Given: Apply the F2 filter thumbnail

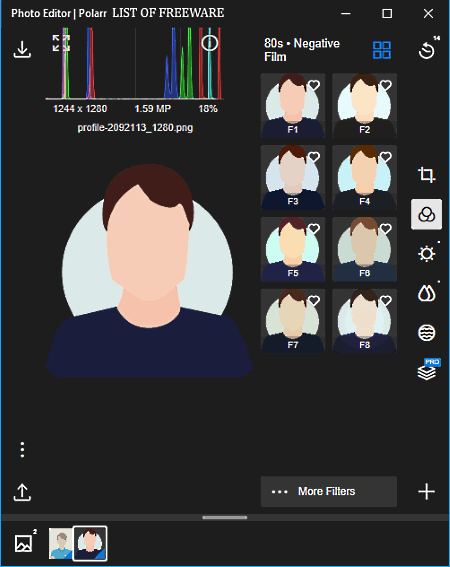Looking at the screenshot, I should click(x=365, y=106).
